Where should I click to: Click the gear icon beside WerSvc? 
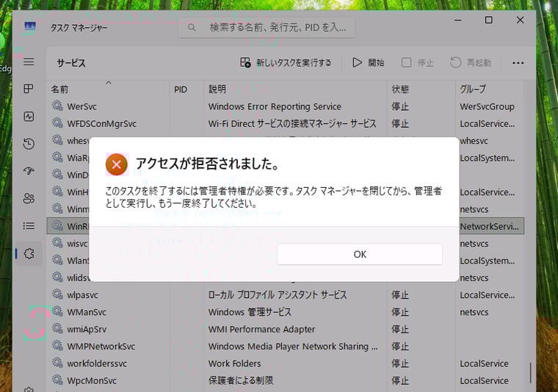57,105
